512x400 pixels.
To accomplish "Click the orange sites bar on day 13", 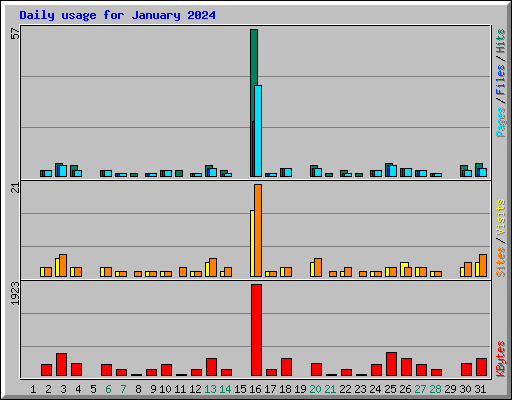I will 213,267.
